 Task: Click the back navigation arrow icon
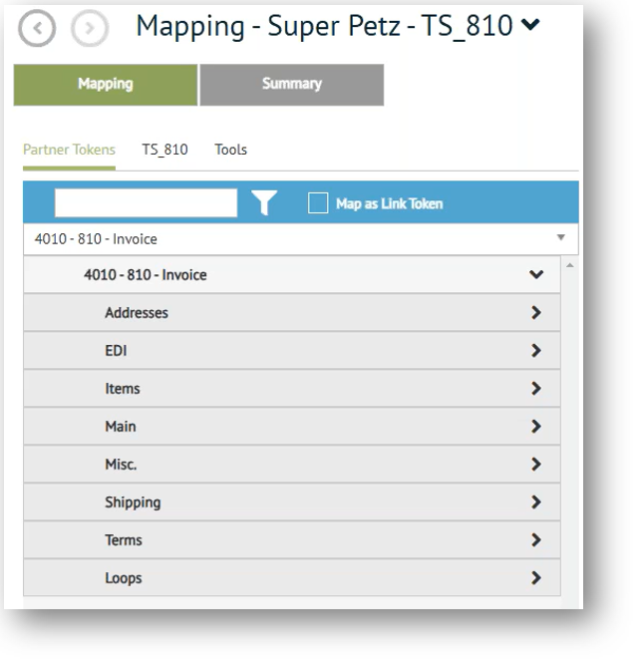(x=35, y=28)
